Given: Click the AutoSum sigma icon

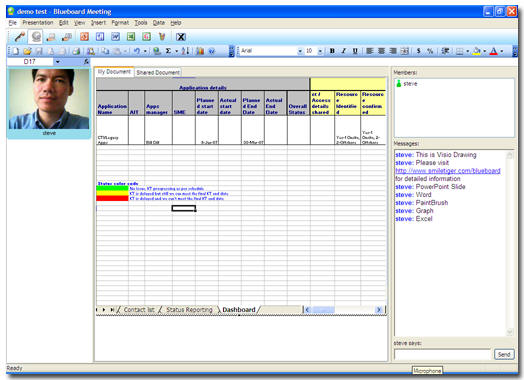Looking at the screenshot, I should click(168, 51).
